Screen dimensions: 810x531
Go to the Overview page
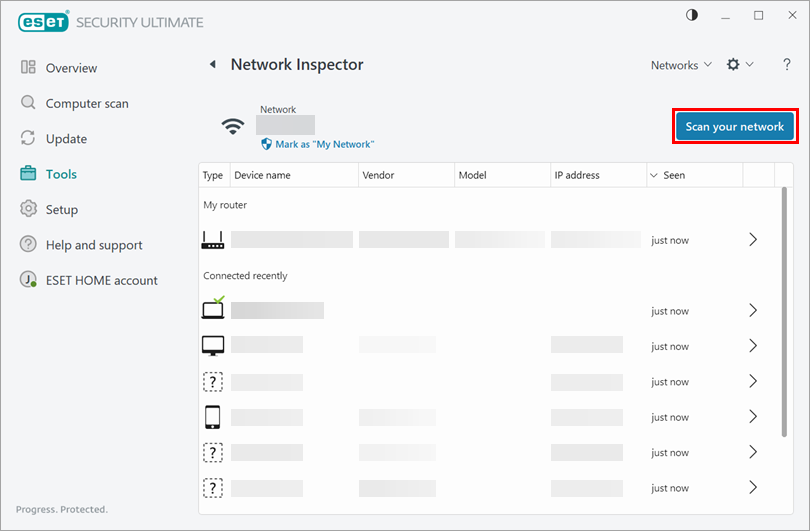[x=71, y=68]
